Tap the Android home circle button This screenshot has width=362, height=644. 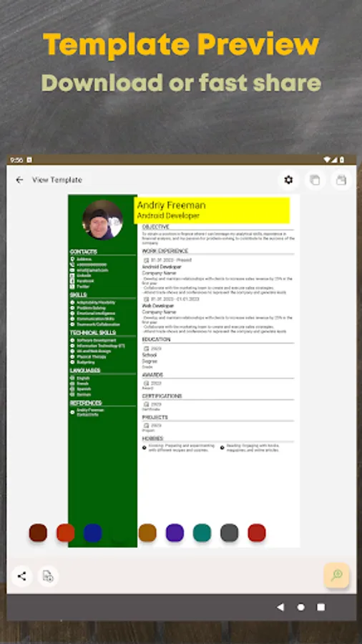pos(301,607)
